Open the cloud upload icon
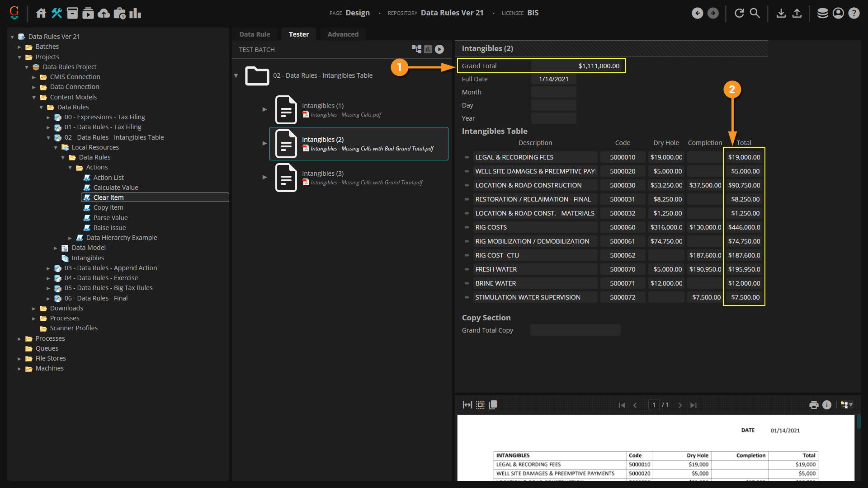 (x=104, y=13)
